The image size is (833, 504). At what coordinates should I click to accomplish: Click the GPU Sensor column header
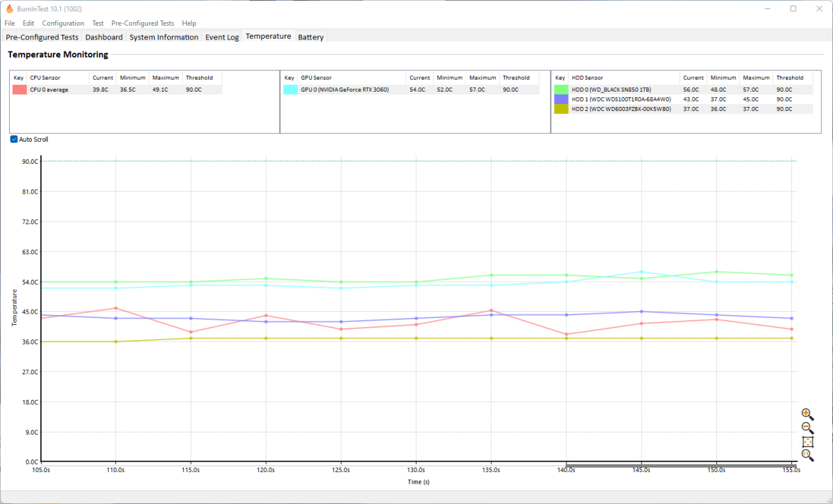352,78
